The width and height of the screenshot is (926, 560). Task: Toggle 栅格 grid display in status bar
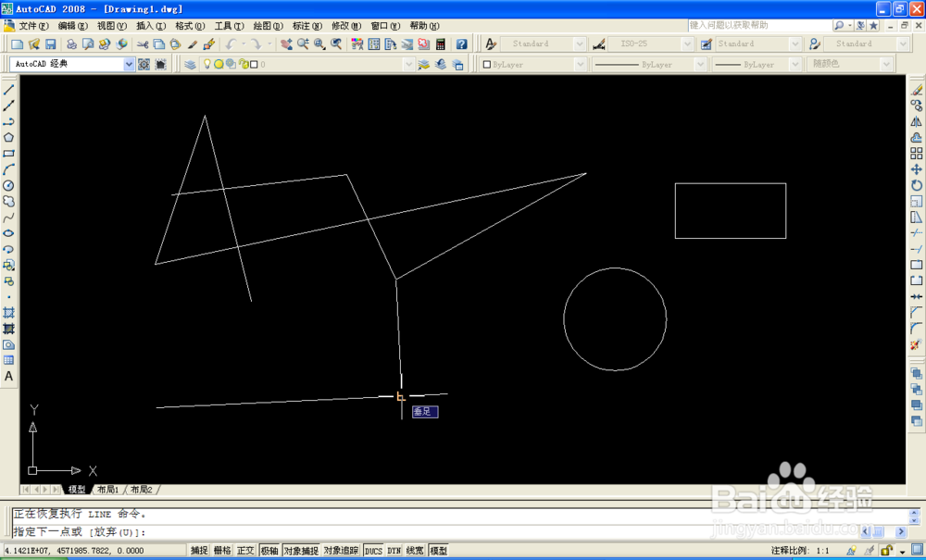pos(222,551)
